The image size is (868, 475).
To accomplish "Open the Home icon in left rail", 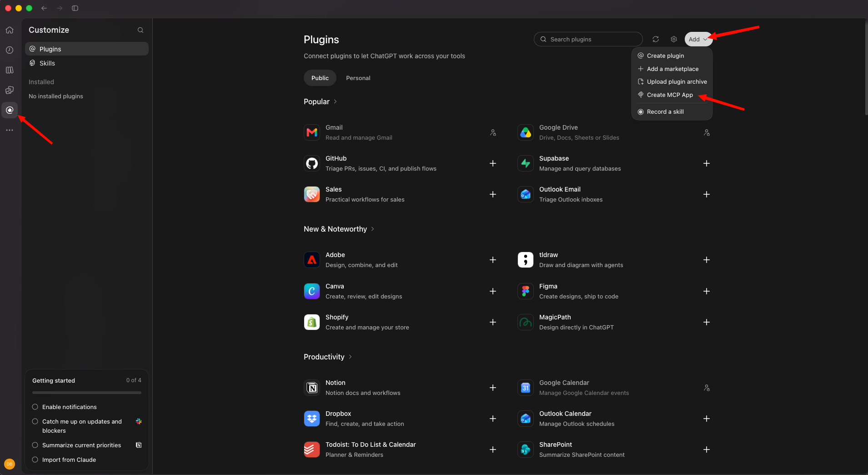I will (10, 30).
